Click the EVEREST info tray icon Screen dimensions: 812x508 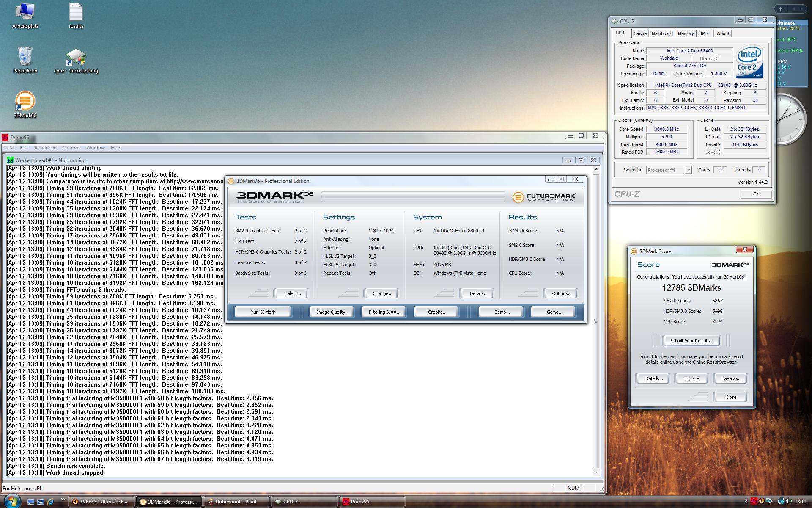click(762, 501)
